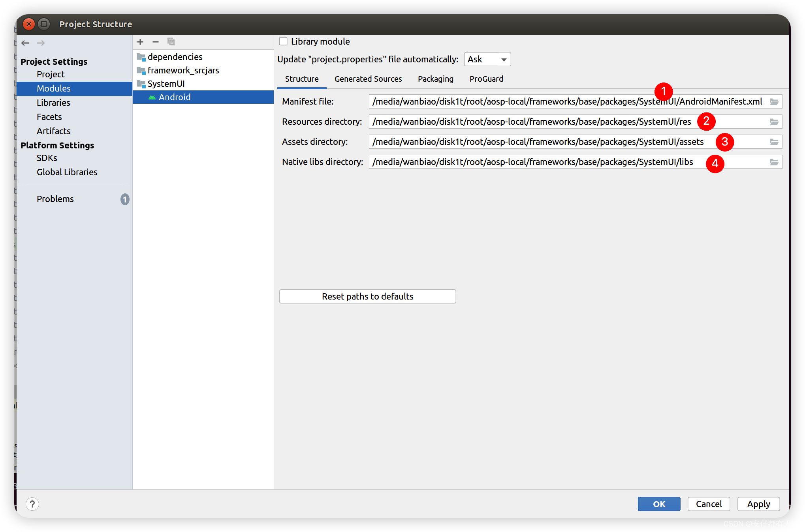
Task: Switch to the Generated Sources tab
Action: [x=368, y=79]
